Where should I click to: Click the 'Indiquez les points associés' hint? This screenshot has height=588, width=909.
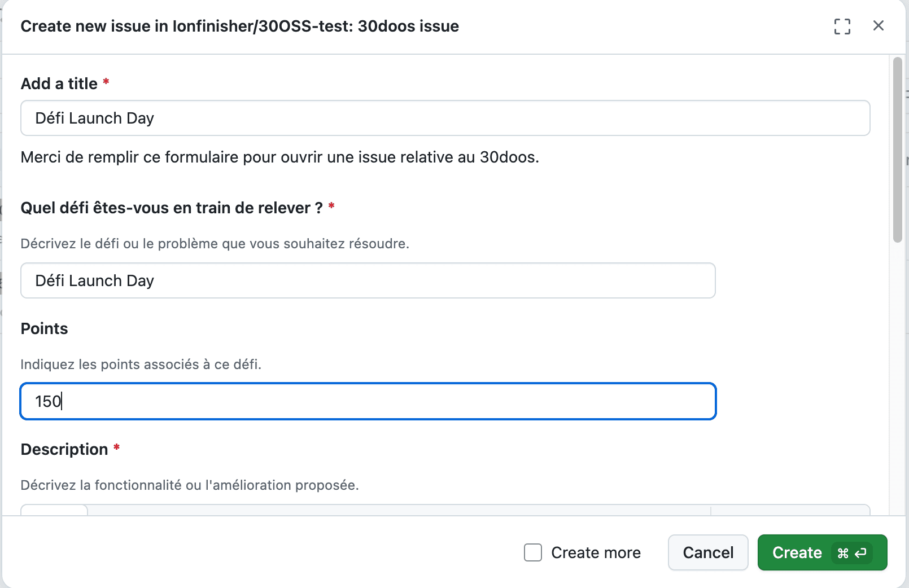pyautogui.click(x=141, y=365)
